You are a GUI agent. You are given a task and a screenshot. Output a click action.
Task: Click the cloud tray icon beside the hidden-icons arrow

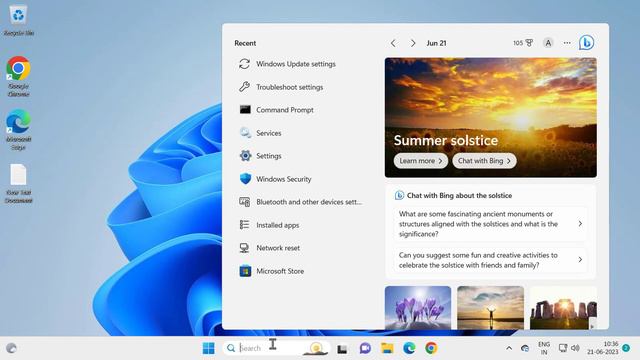click(x=525, y=348)
